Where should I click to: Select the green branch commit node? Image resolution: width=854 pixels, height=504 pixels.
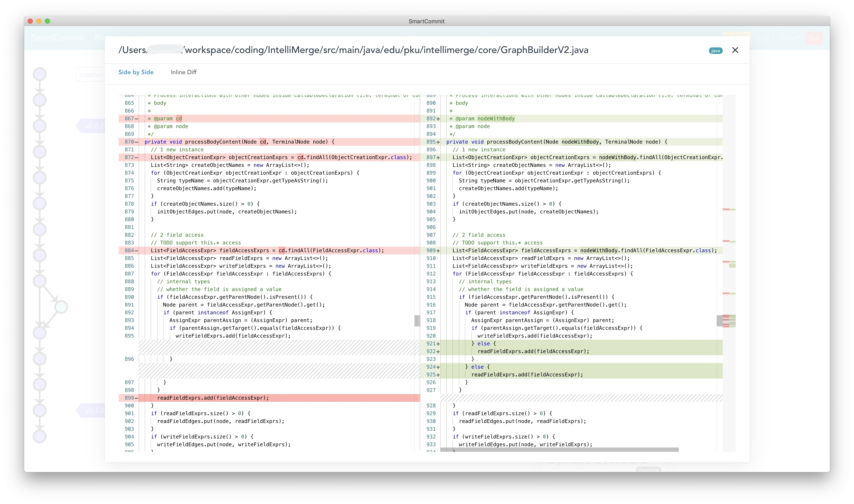tap(61, 307)
